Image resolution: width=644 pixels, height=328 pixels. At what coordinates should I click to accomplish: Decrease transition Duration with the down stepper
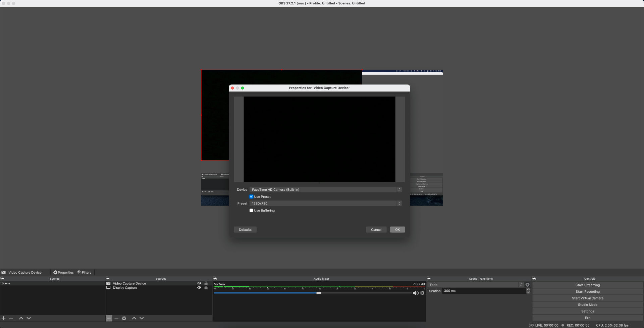(528, 292)
